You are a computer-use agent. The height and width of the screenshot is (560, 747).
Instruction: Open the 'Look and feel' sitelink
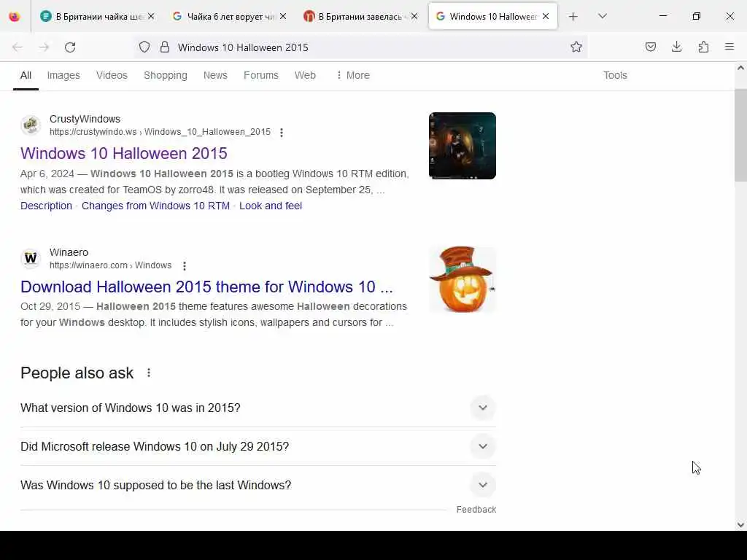coord(271,206)
